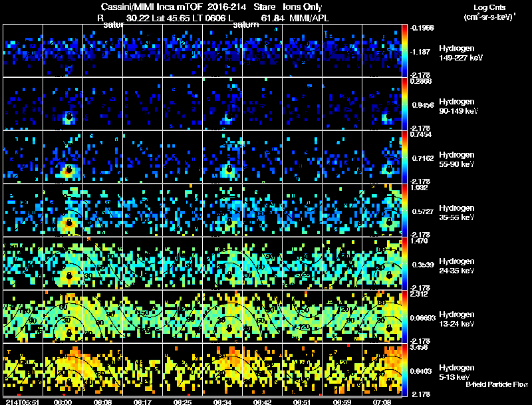Click the '(cm²-sr-s-keV)' units label
The image size is (532, 405).
pyautogui.click(x=490, y=17)
